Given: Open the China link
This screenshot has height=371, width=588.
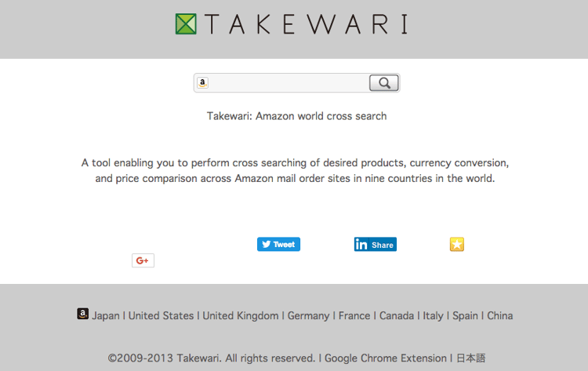Looking at the screenshot, I should (x=500, y=316).
